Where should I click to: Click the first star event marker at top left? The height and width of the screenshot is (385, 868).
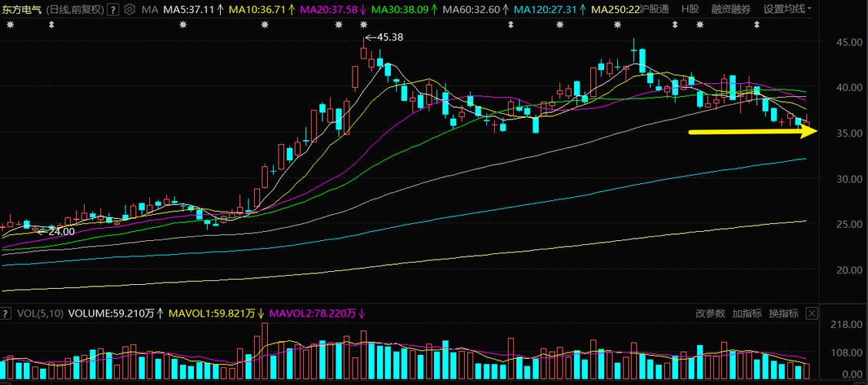[x=9, y=25]
